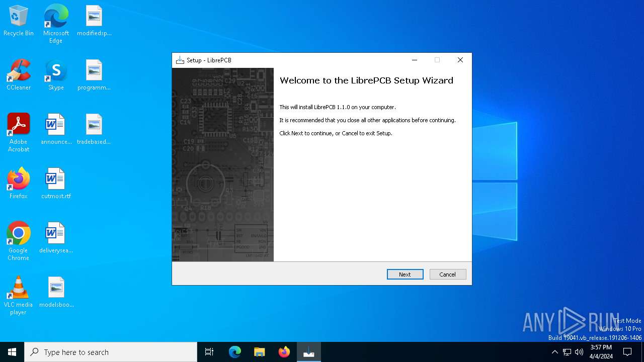Screen dimensions: 644x362
Task: Click Next in LibrePCB setup
Action: pos(405,274)
